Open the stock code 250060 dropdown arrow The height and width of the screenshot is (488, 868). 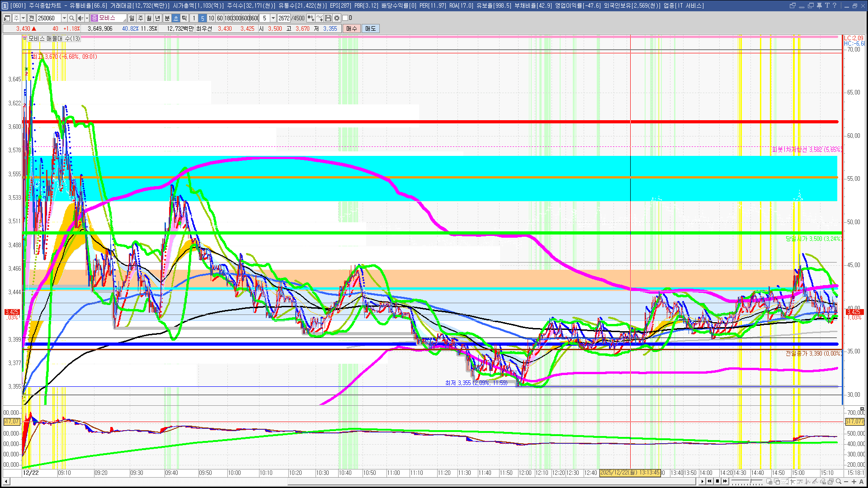[x=64, y=18]
